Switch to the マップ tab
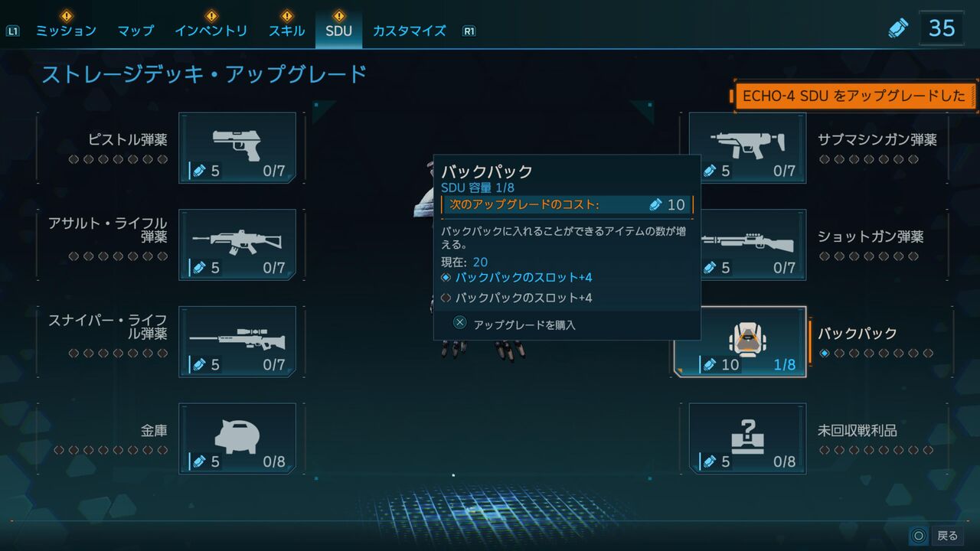 [x=136, y=31]
